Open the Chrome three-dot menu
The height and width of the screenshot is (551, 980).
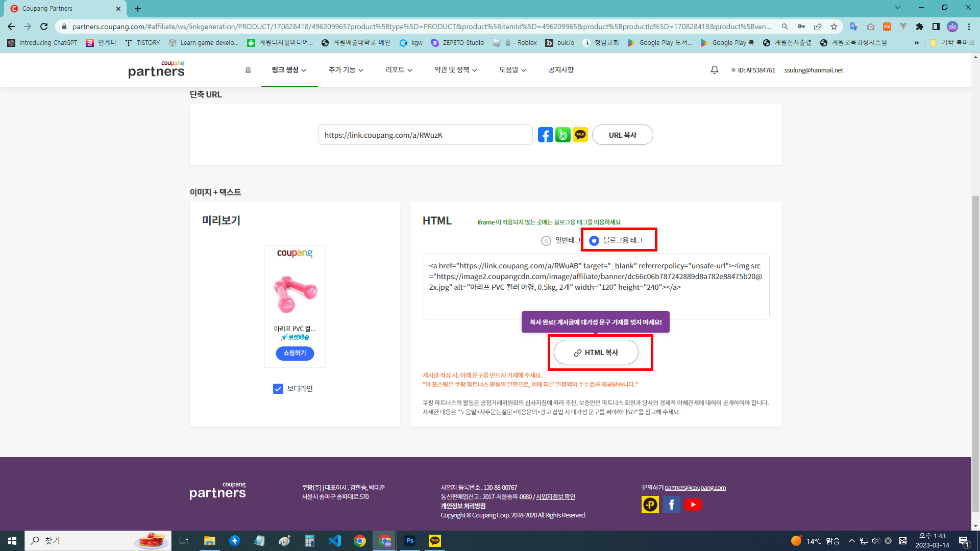click(969, 27)
